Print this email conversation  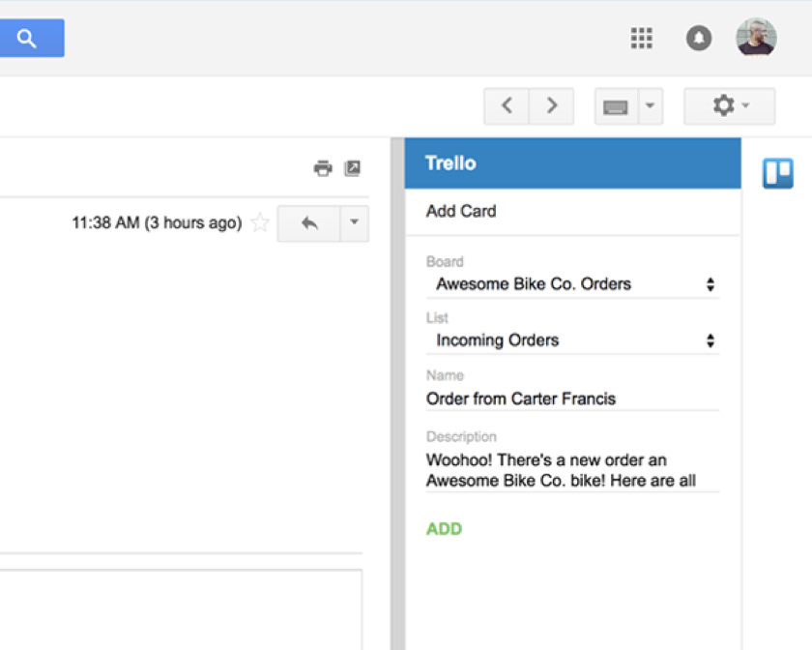[x=323, y=168]
